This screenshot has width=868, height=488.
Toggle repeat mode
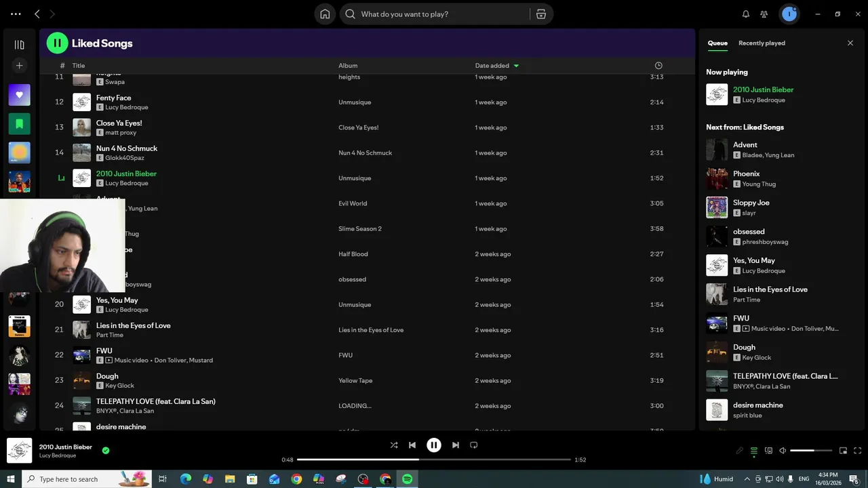474,445
